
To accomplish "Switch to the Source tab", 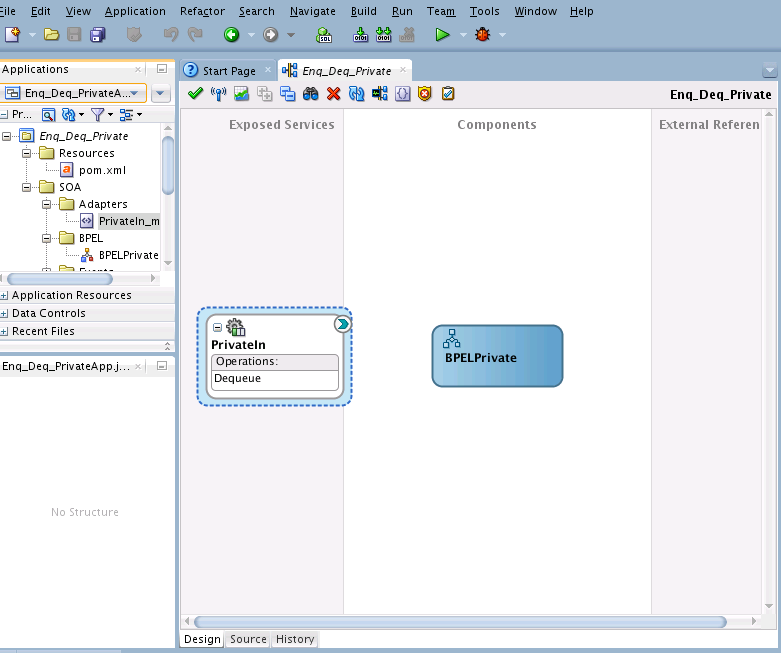I will pyautogui.click(x=248, y=639).
